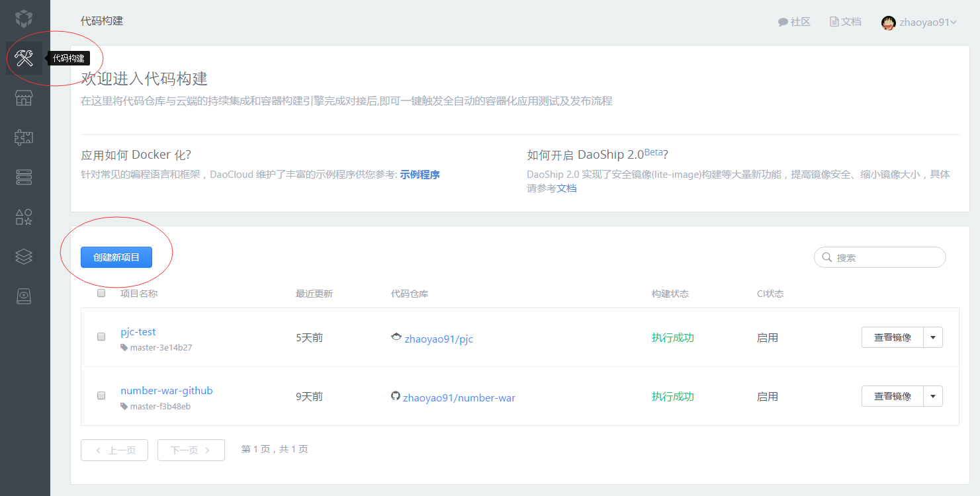
Task: Click the tag icon beside master-3e14b27
Action: [x=124, y=347]
